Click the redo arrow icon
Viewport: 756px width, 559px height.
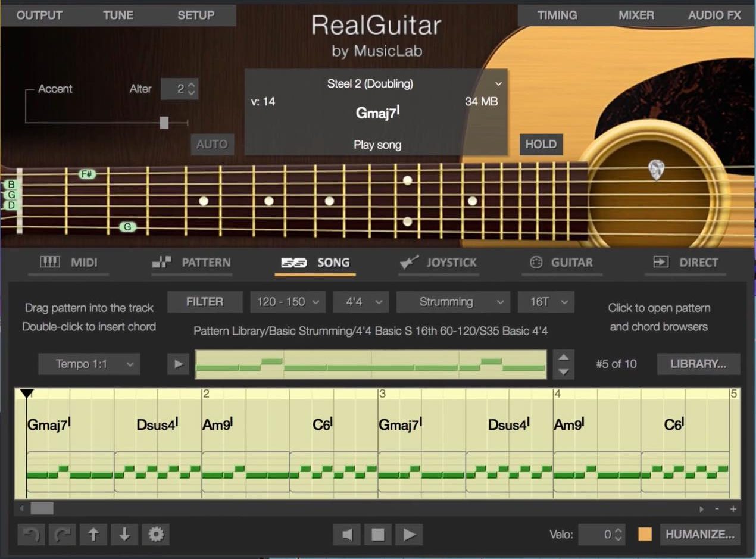click(x=63, y=534)
